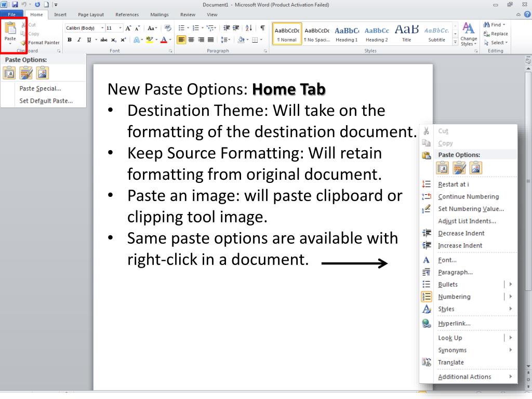Select first paste option icon in context menu
The image size is (532, 399).
pyautogui.click(x=443, y=168)
